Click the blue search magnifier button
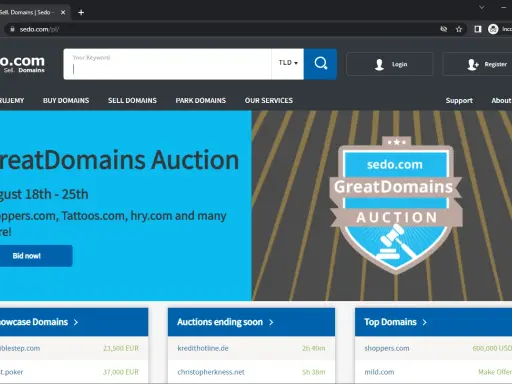 click(320, 64)
